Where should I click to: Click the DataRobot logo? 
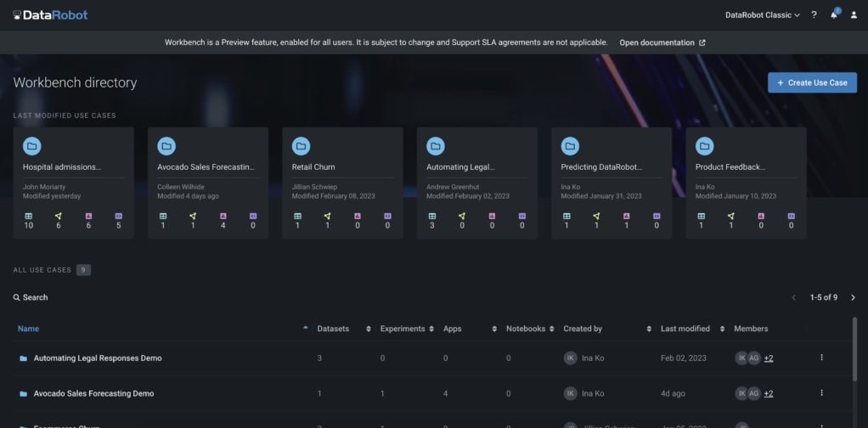click(x=50, y=15)
